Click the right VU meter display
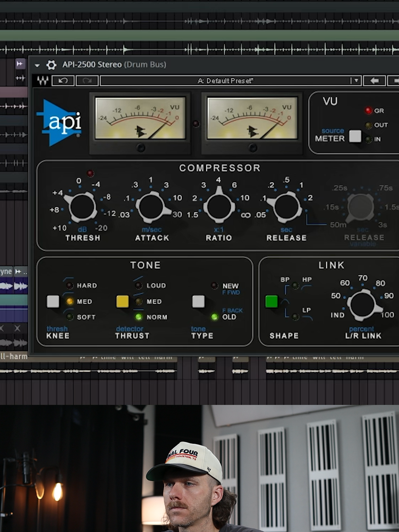The height and width of the screenshot is (532, 399). (252, 118)
